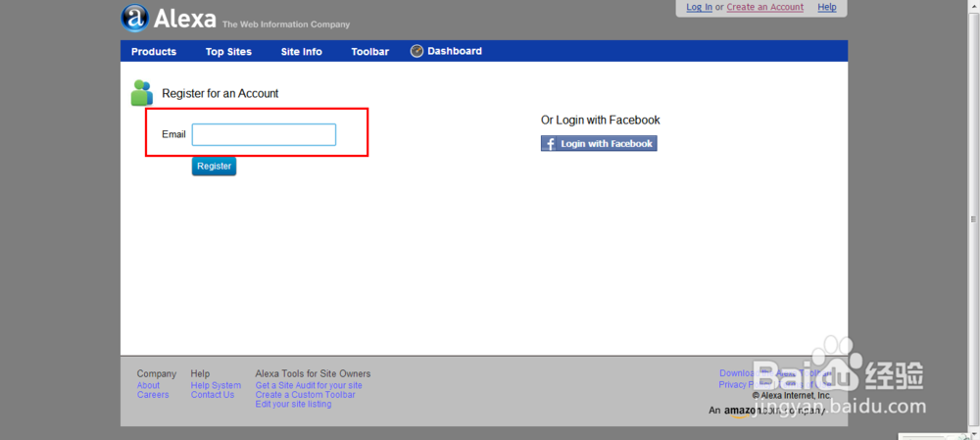Click the Log In link
The image size is (980, 440).
(700, 8)
